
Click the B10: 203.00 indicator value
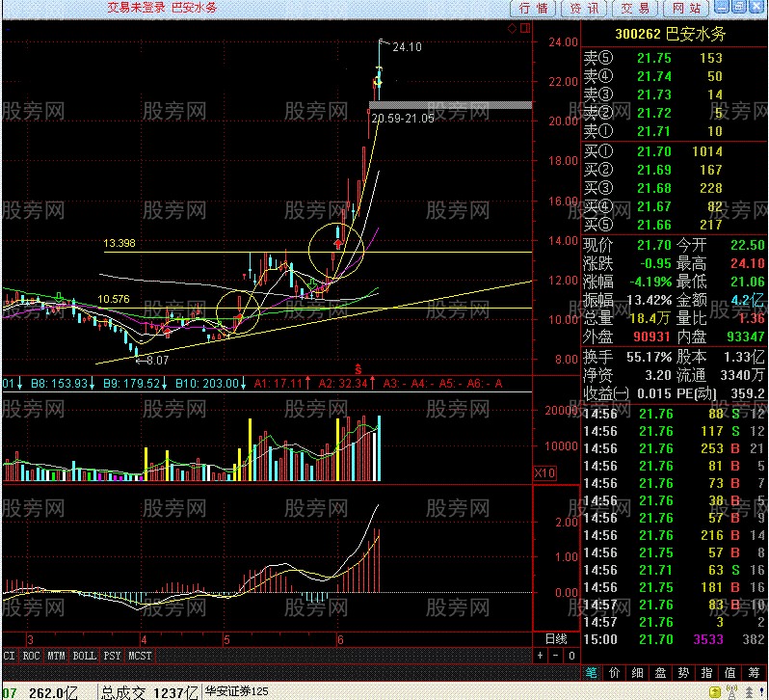206,383
